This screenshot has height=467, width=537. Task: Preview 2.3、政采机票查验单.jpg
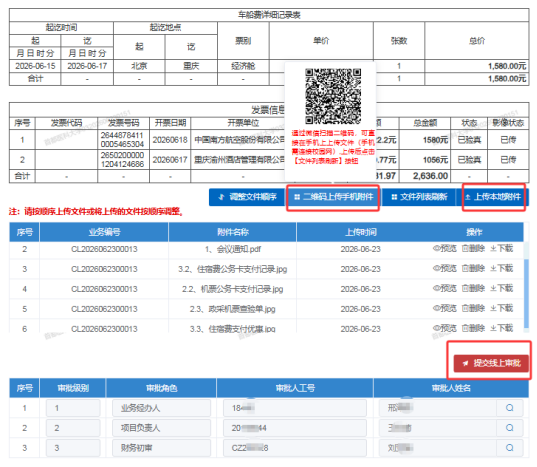coord(445,308)
